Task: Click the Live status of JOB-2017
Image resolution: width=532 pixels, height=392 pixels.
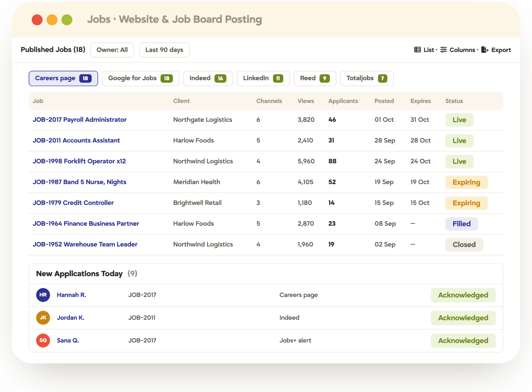Action: [459, 120]
